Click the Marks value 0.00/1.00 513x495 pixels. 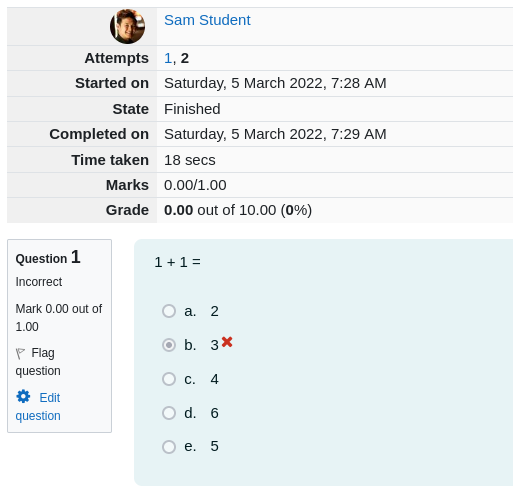(195, 185)
